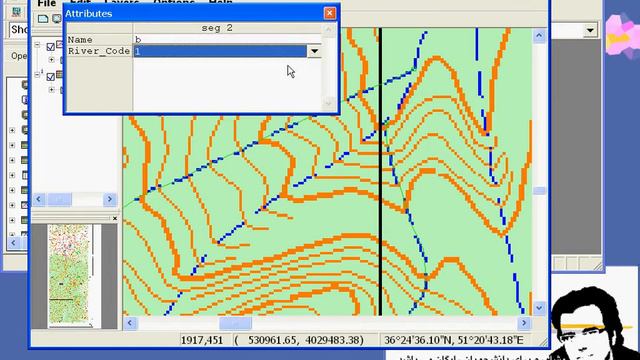Click the layer tree horizontal scrollbar thumb
This screenshot has height=360, width=640.
60,199
